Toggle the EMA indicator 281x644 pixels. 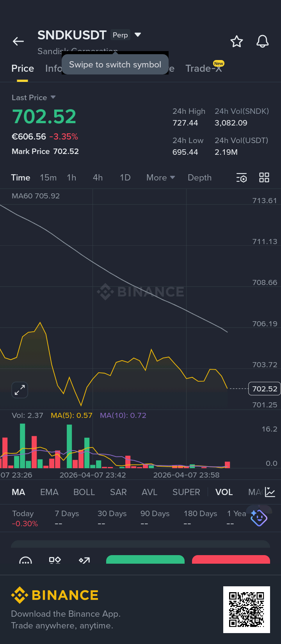pyautogui.click(x=49, y=492)
